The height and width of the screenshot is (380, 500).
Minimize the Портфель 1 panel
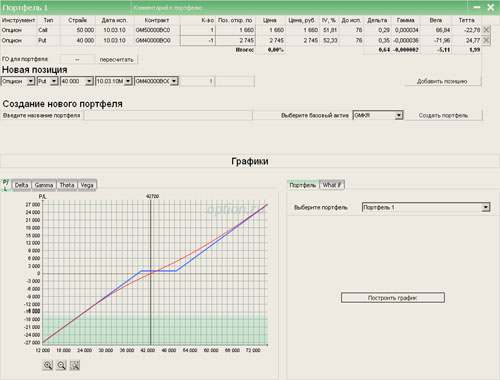tap(477, 7)
